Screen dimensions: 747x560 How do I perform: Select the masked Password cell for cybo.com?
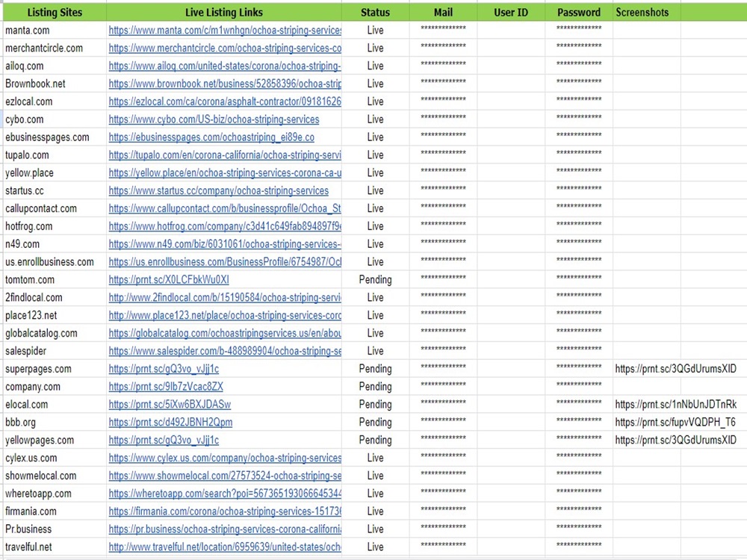[x=579, y=119]
